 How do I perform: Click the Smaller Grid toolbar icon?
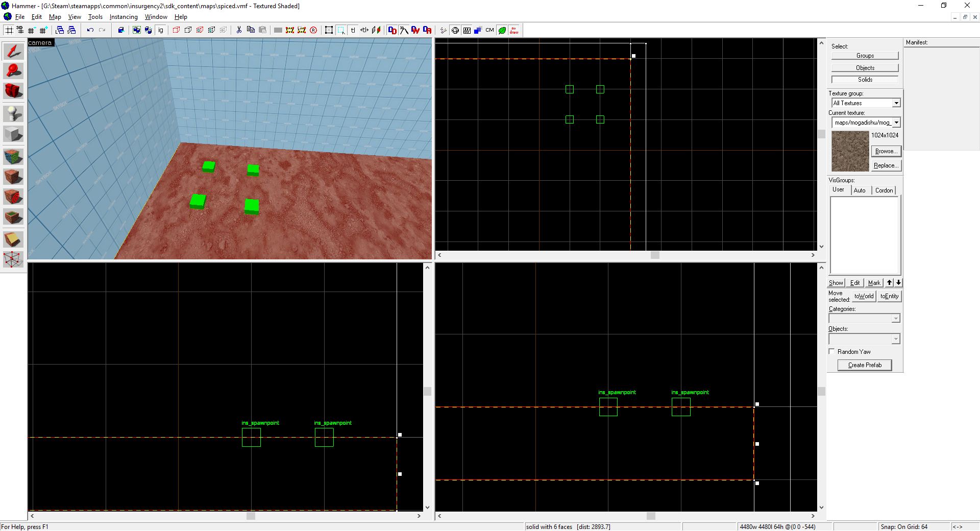click(x=32, y=30)
